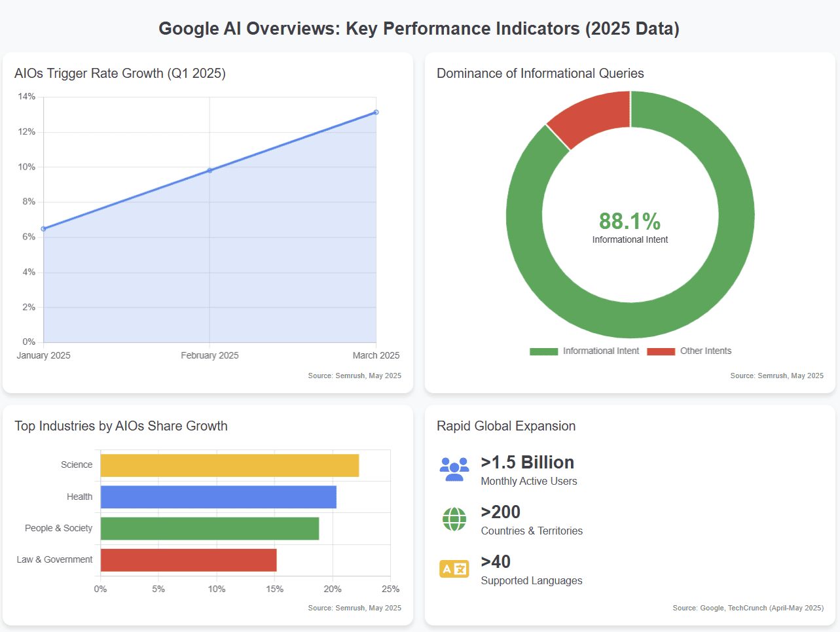Click the source note under the bar chart
The width and height of the screenshot is (840, 632).
355,608
